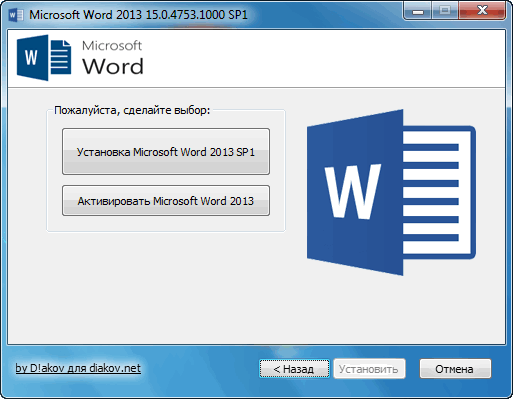The width and height of the screenshot is (513, 399).
Task: Open the by D!akov для diakov.net link
Action: pos(78,368)
